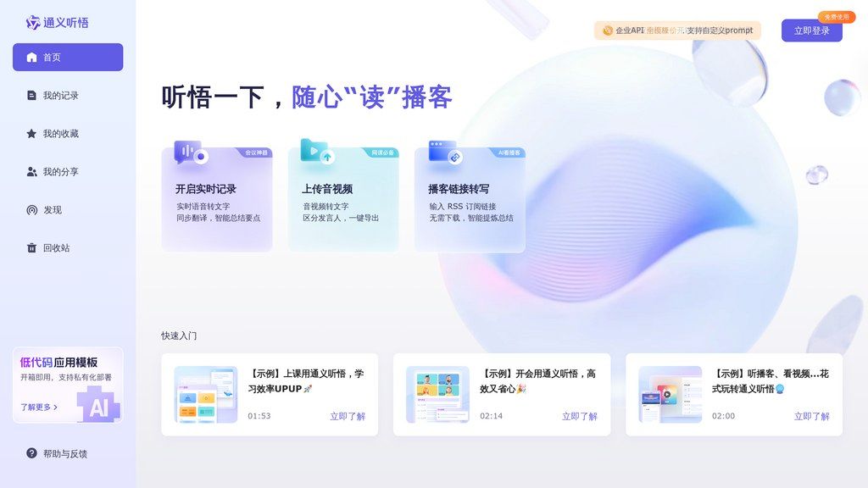Click the star icon beside 我的收藏
The image size is (868, 488).
click(x=31, y=133)
